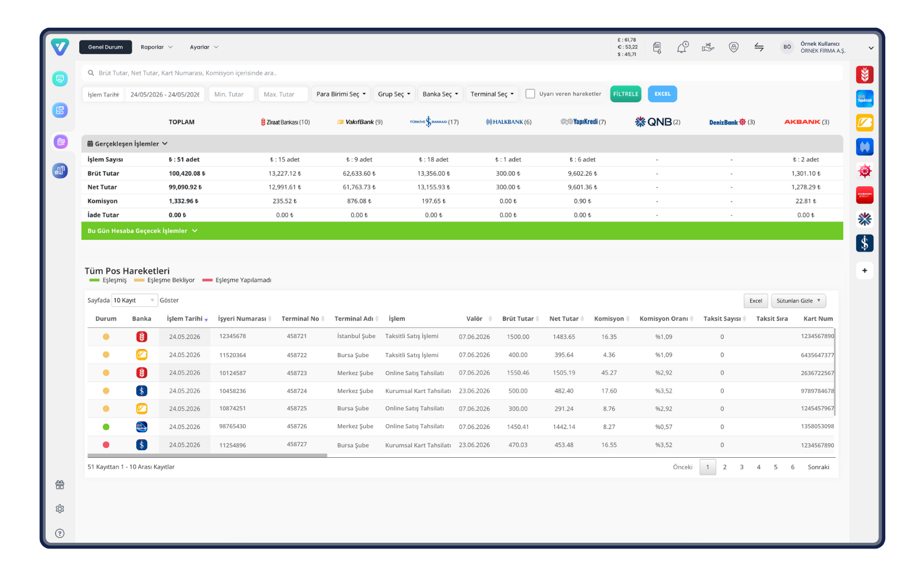Open the Para Birimi Seç dropdown
The height and width of the screenshot is (578, 924).
(x=341, y=94)
